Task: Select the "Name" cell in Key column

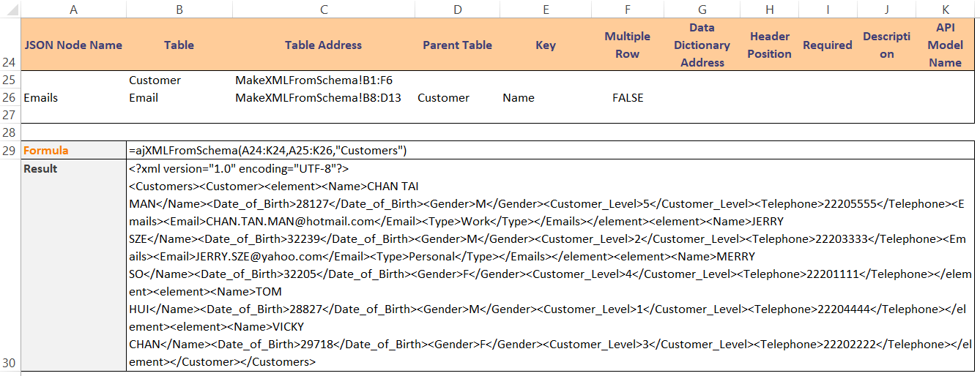Action: click(519, 98)
